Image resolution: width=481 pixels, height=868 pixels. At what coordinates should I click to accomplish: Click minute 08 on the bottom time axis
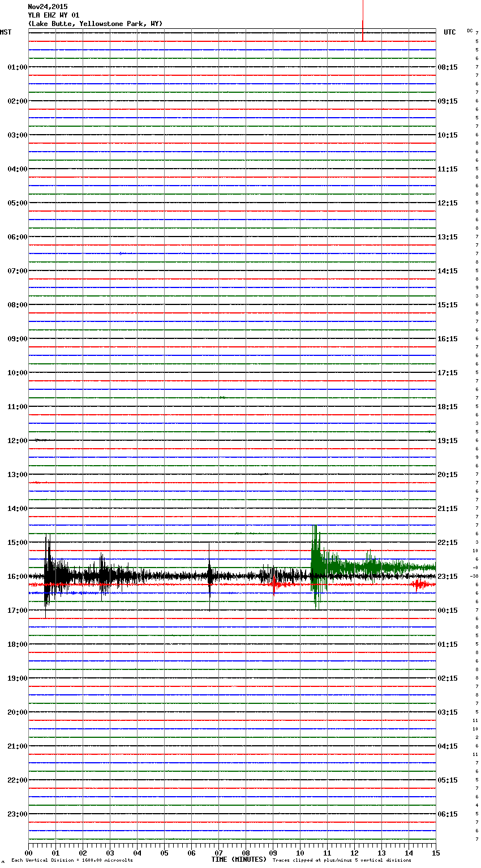[x=246, y=853]
